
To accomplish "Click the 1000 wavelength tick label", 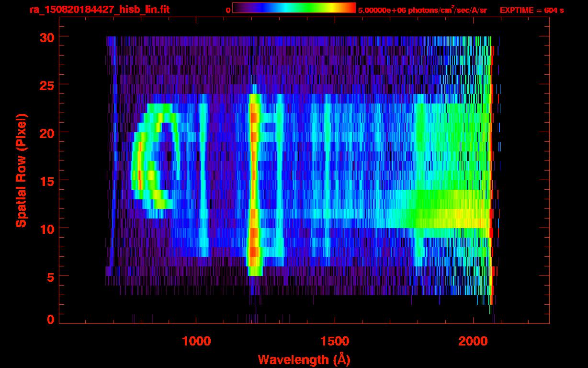I will click(x=196, y=341).
